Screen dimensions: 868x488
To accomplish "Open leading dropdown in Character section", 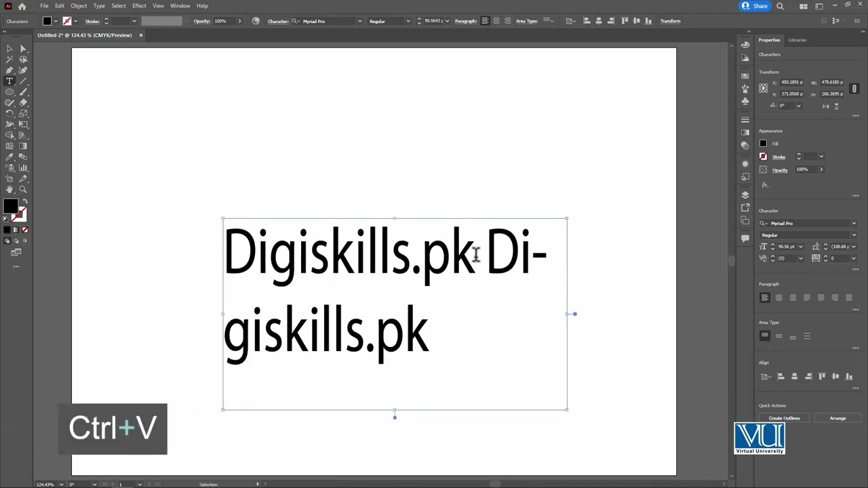I will (x=854, y=247).
